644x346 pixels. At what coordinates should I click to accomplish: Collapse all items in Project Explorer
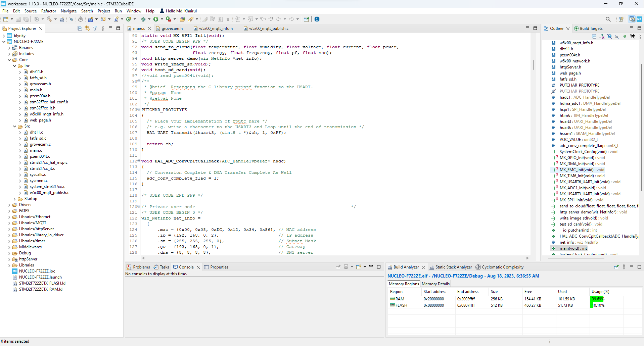click(x=80, y=28)
